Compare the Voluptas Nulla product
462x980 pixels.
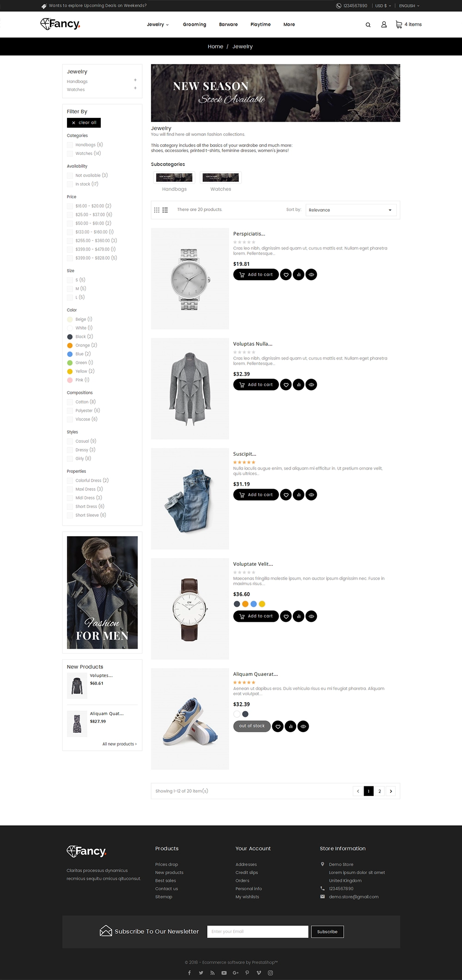[x=299, y=385]
